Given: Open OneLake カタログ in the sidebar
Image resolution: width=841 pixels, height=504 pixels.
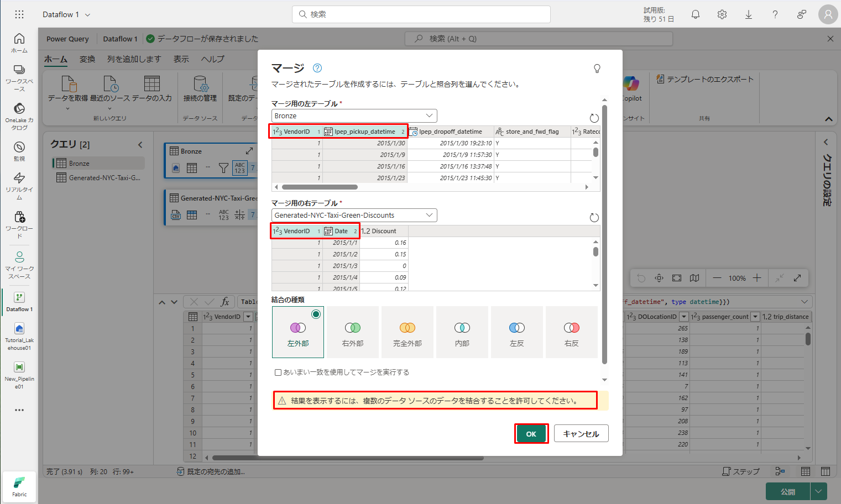Looking at the screenshot, I should pyautogui.click(x=19, y=117).
